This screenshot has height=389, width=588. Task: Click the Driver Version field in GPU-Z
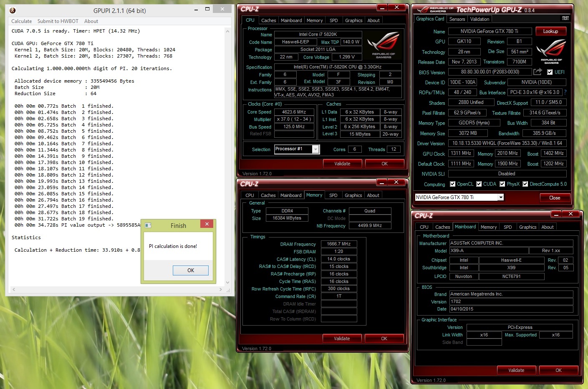(507, 143)
